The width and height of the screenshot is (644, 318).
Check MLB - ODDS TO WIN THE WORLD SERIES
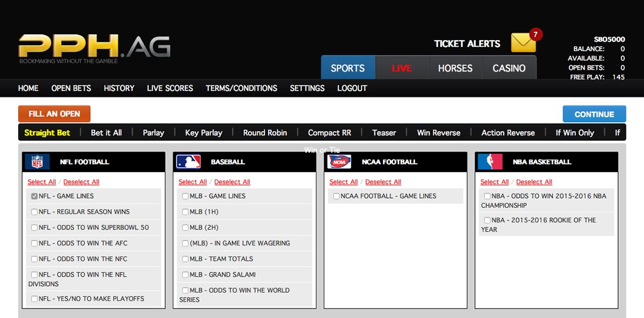tap(185, 290)
